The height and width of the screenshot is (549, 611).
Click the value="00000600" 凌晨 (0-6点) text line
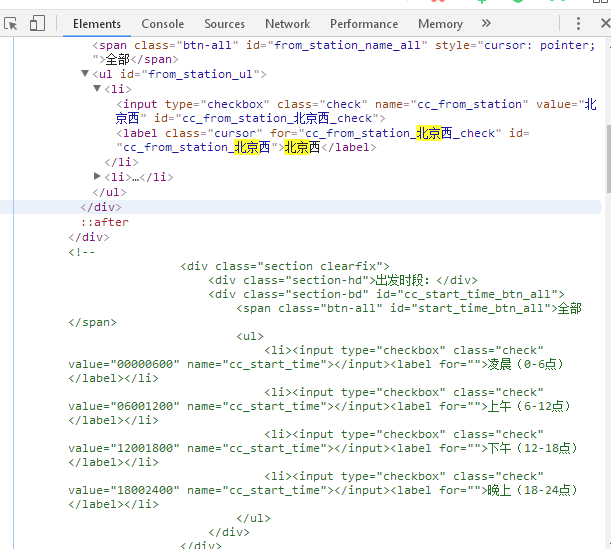tap(316, 364)
